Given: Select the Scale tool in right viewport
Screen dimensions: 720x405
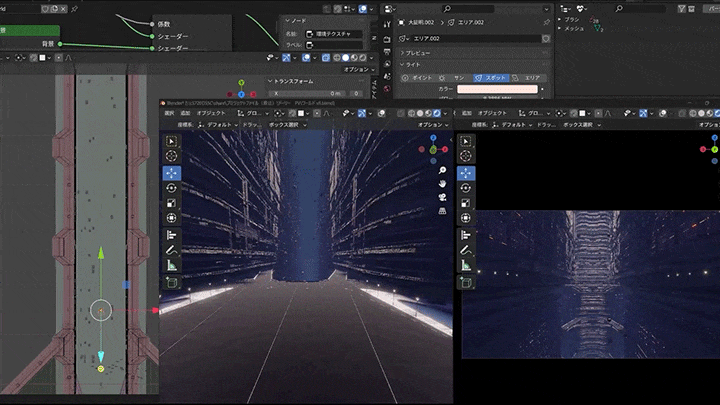Looking at the screenshot, I should (x=466, y=203).
